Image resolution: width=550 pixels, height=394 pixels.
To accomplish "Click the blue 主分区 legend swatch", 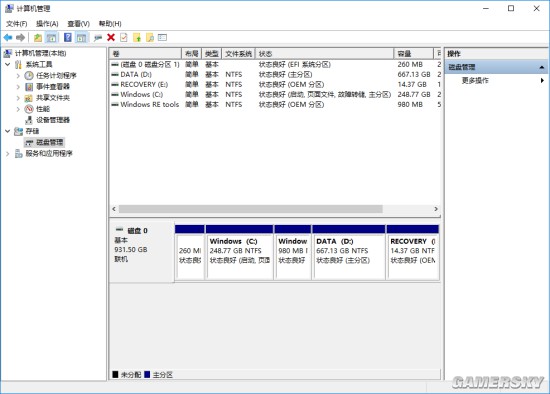I will coord(147,374).
